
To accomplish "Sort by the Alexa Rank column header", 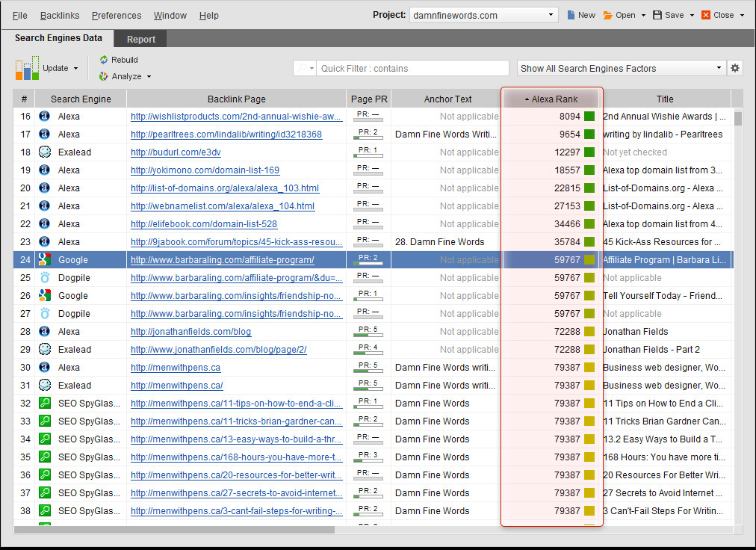I will coord(551,99).
